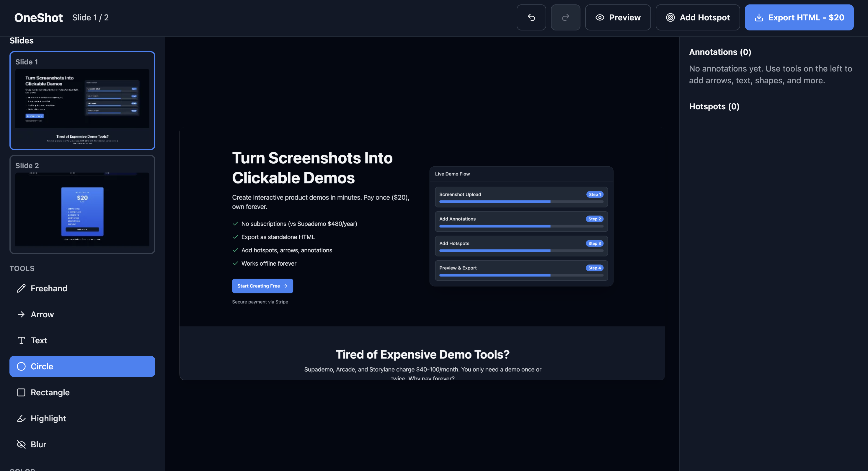Click the Undo icon in the toolbar

tap(531, 17)
